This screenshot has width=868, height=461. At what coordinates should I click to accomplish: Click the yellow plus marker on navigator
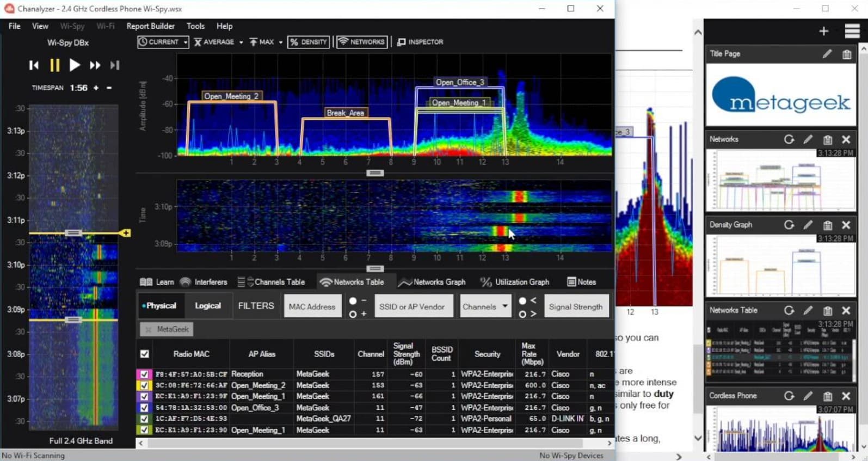click(x=126, y=233)
